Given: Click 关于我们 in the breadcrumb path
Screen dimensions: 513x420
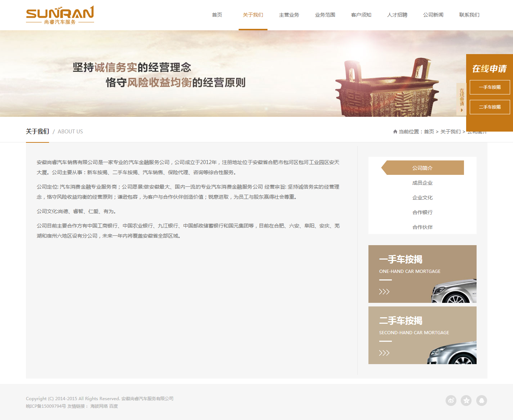Looking at the screenshot, I should pos(450,132).
